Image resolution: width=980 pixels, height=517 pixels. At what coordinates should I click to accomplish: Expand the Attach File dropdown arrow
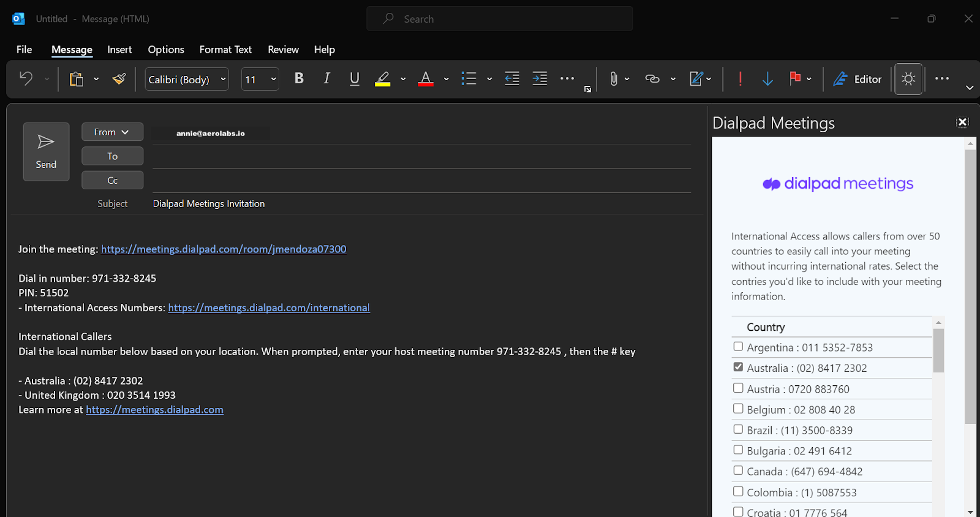[627, 79]
